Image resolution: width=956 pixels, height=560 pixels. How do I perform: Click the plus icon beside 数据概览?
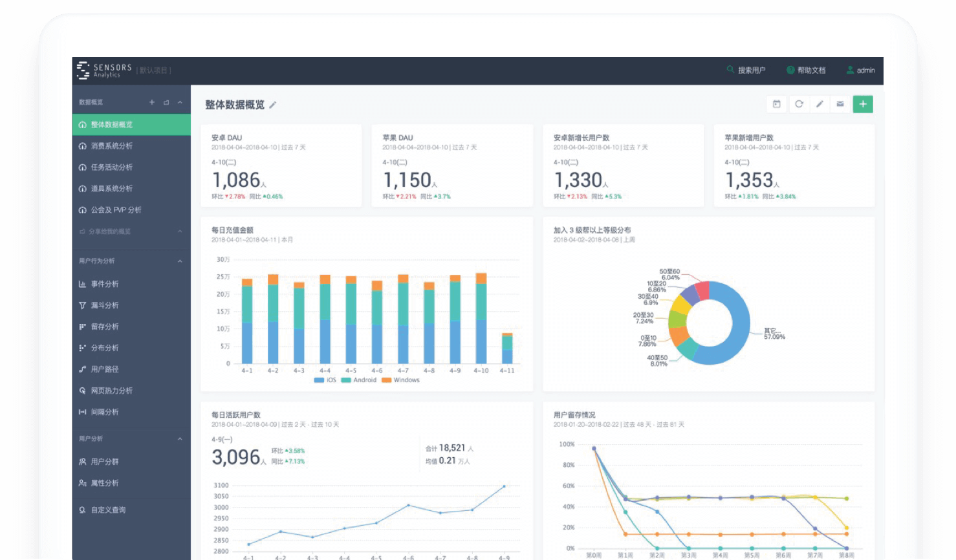click(x=152, y=102)
